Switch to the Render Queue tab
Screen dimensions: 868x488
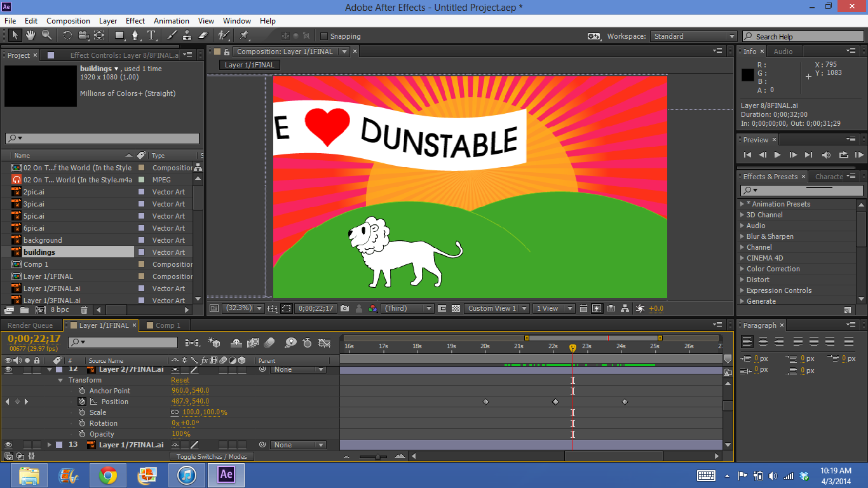point(31,325)
